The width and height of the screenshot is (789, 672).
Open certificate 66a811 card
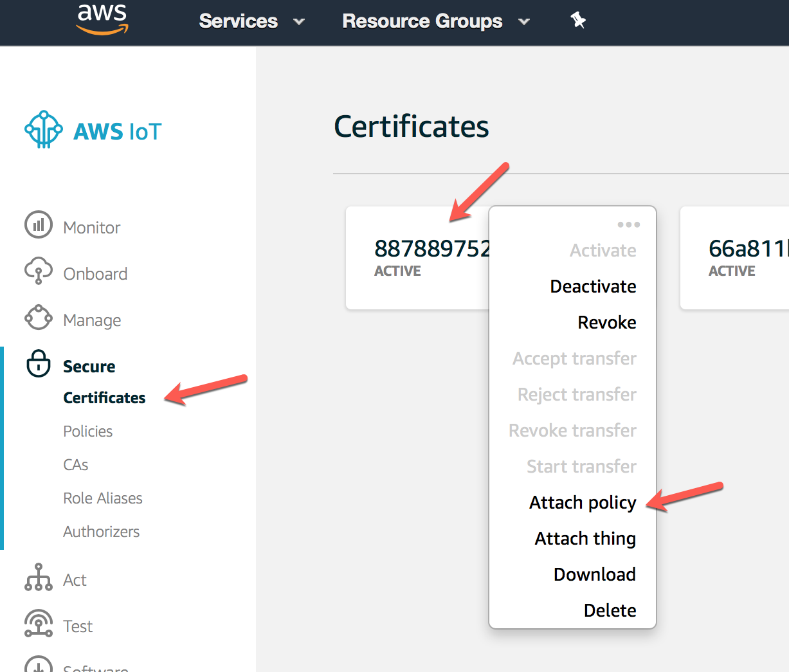point(734,258)
